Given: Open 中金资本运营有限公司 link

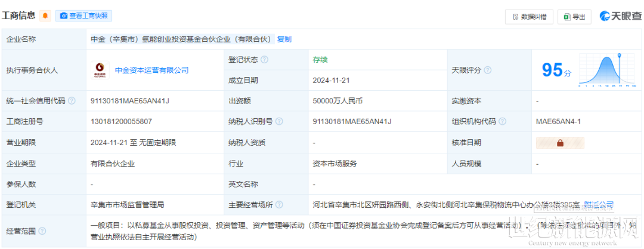Looking at the screenshot, I should pos(151,70).
